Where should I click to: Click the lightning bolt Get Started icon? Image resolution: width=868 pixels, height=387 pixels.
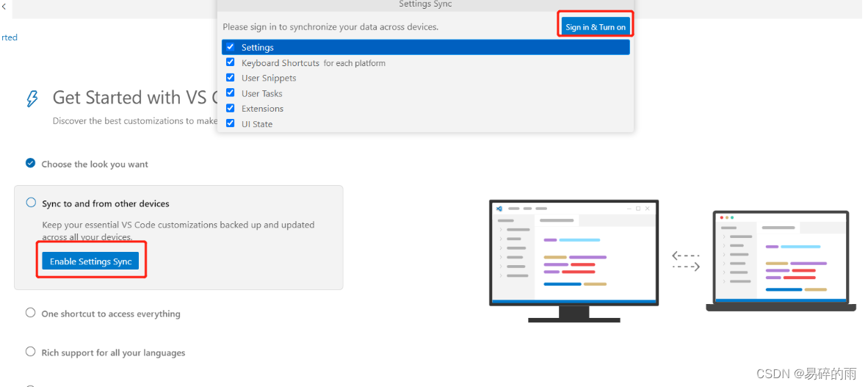click(32, 98)
